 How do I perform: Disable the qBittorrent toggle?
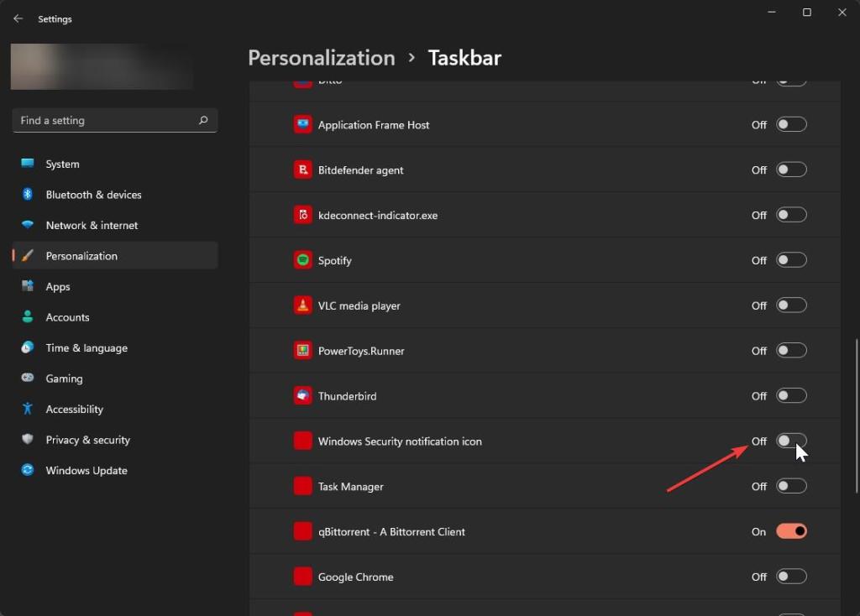(x=791, y=531)
